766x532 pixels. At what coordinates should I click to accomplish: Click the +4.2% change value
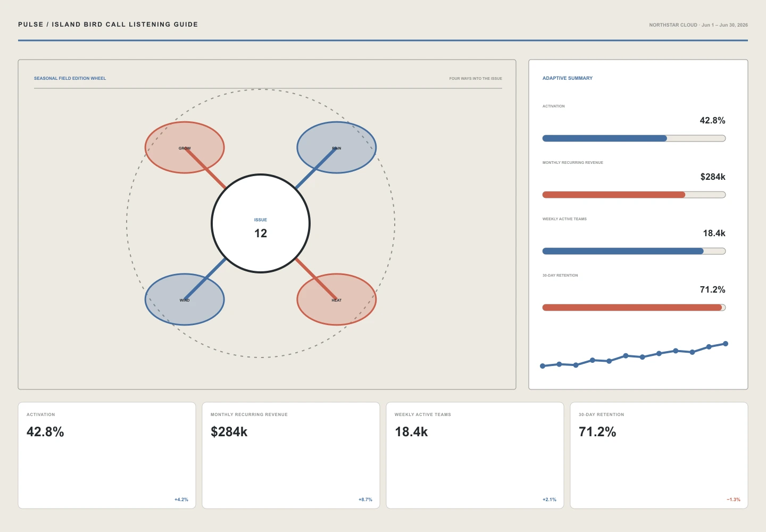click(181, 500)
